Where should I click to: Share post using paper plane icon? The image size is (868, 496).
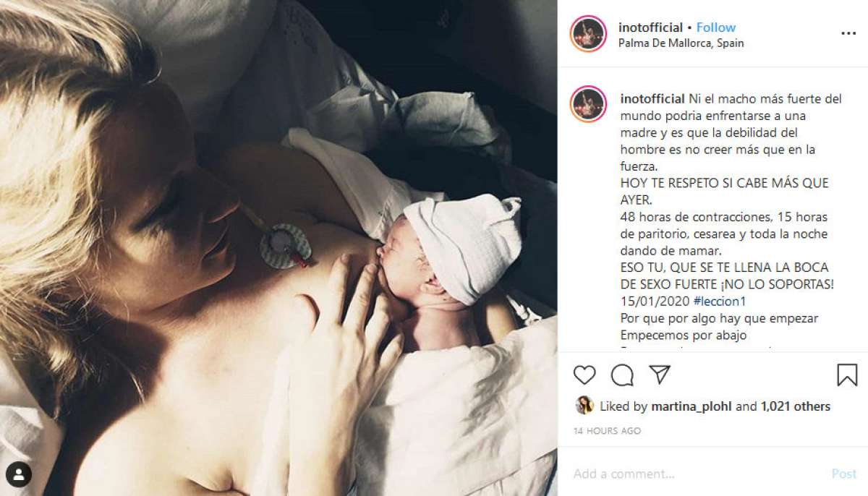click(x=660, y=375)
